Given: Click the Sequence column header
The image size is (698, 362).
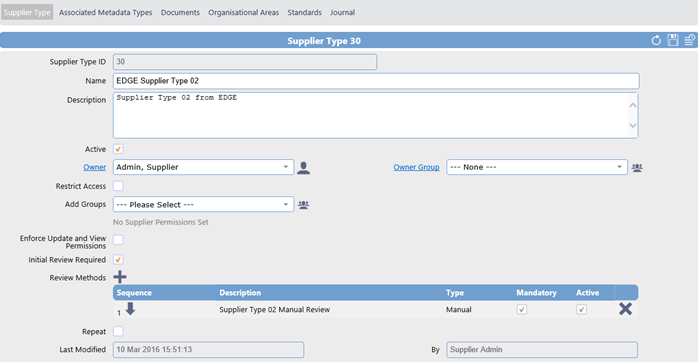Looking at the screenshot, I should [134, 293].
